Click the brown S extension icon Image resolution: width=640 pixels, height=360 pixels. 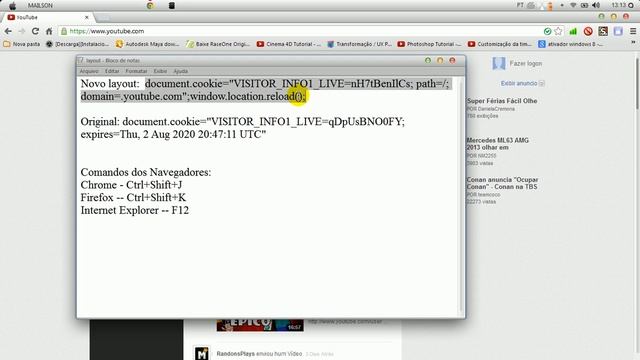(x=603, y=31)
